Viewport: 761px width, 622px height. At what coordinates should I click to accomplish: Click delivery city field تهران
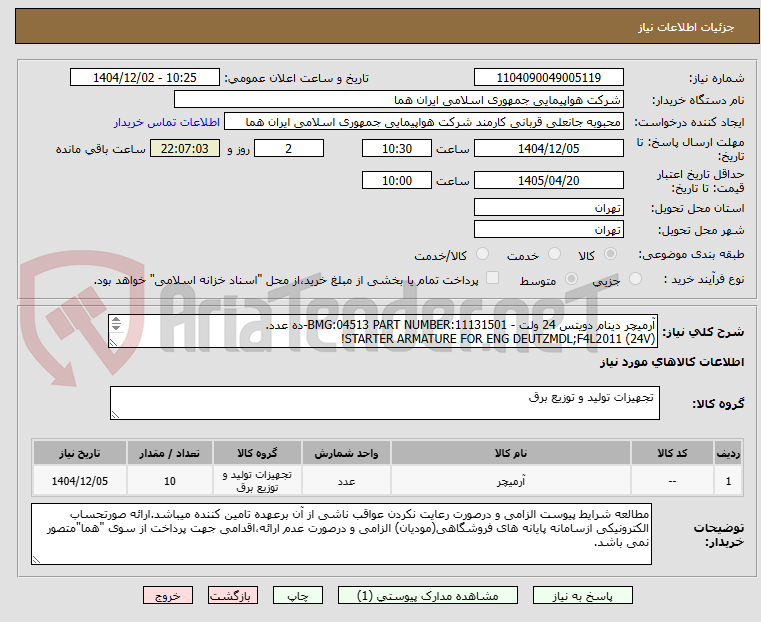pos(548,229)
